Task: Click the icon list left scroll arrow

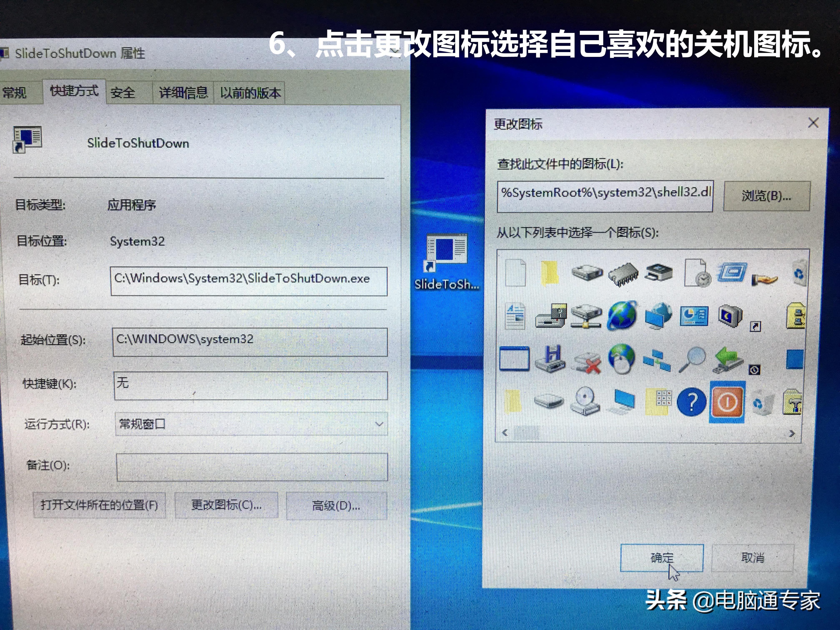Action: pos(505,432)
